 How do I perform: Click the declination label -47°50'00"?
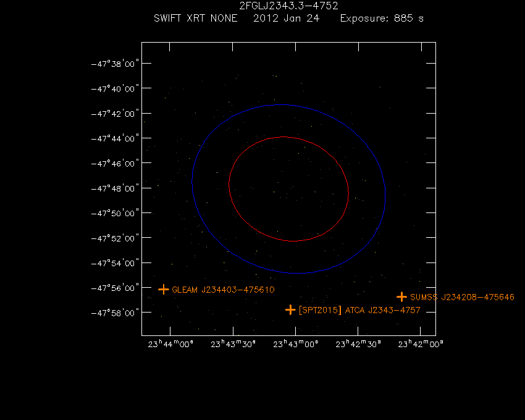coord(115,213)
